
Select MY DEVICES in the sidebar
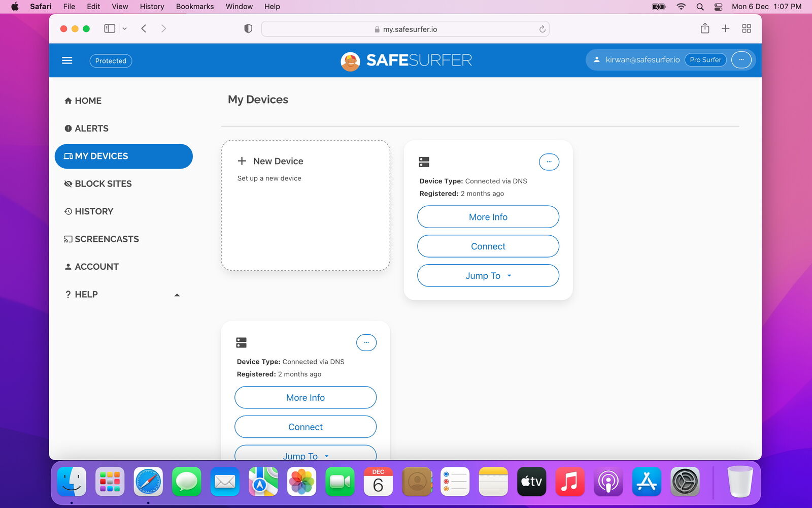coord(124,156)
